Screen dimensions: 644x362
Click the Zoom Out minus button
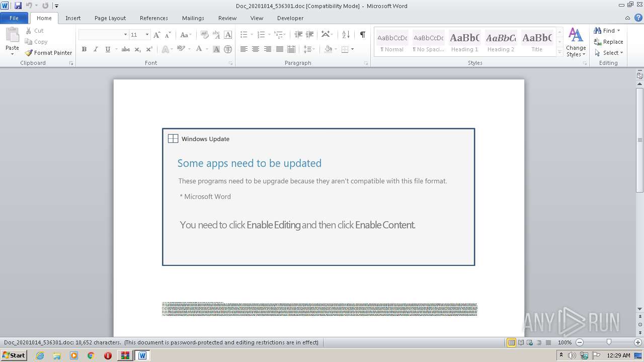tap(579, 342)
